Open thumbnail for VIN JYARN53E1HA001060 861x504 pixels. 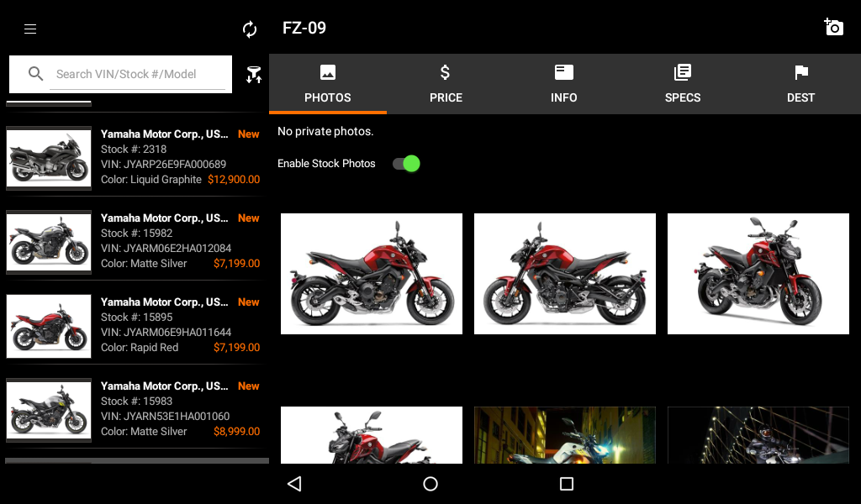[49, 410]
